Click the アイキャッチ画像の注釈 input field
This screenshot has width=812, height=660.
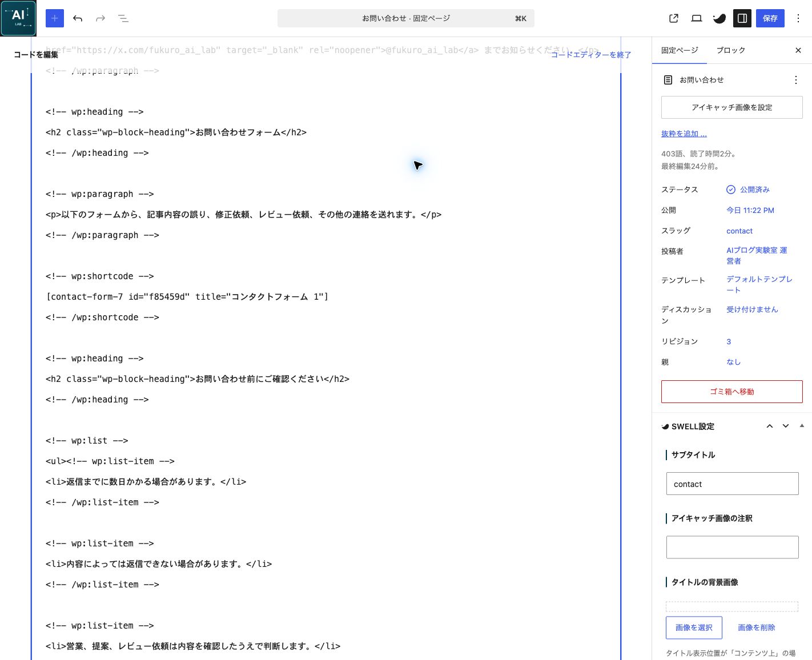coord(732,547)
